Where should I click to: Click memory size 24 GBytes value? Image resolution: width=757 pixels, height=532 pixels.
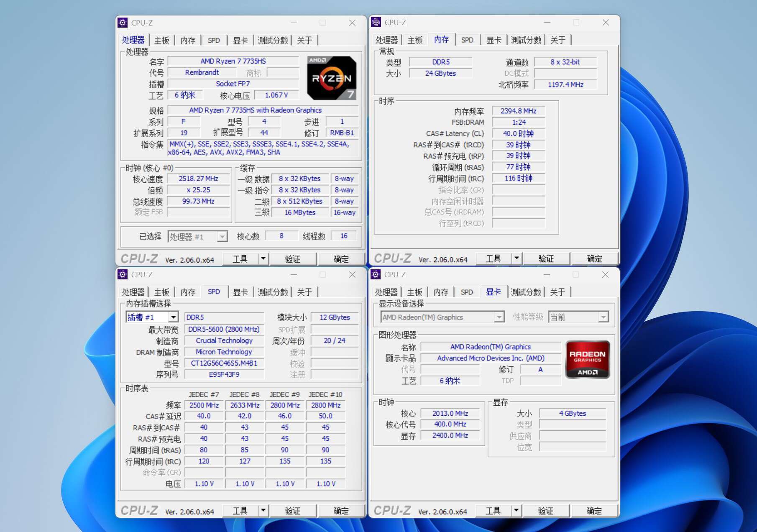click(440, 73)
